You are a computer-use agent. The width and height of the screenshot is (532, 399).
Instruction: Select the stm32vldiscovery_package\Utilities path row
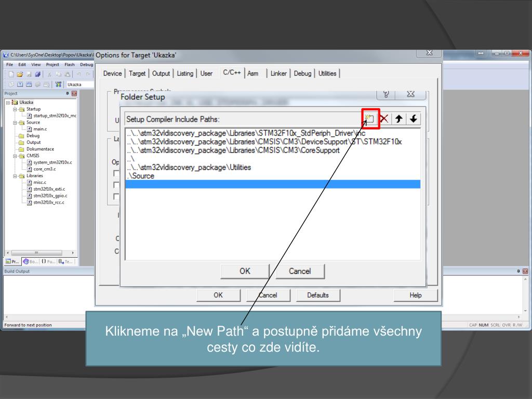273,167
